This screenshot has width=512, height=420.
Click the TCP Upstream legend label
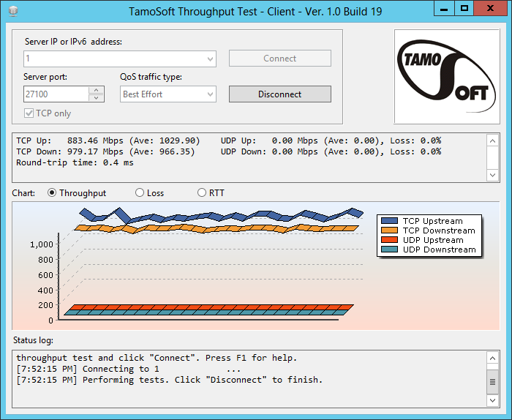(x=433, y=221)
